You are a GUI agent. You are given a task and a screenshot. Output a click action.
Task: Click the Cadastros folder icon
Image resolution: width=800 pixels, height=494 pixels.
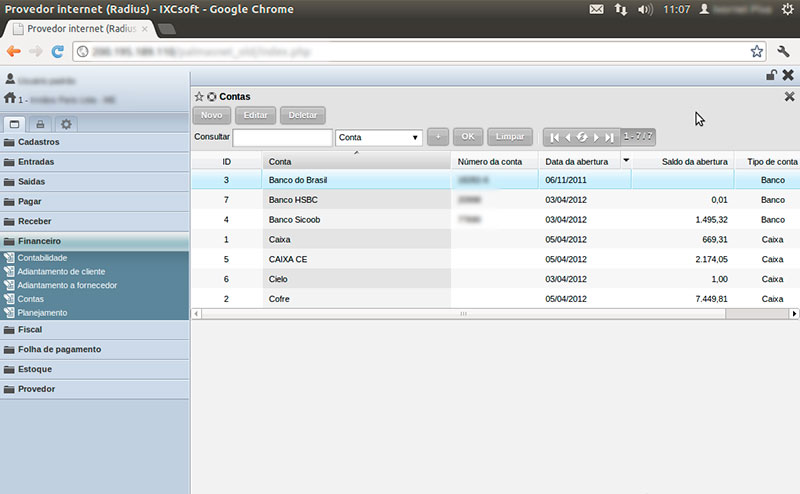[x=9, y=142]
